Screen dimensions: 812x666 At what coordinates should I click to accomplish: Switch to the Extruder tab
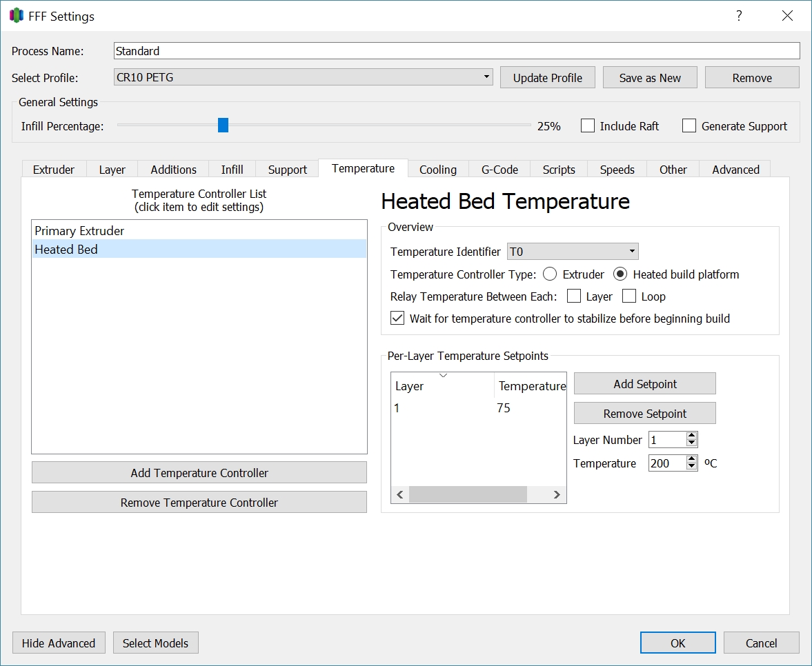pos(53,169)
